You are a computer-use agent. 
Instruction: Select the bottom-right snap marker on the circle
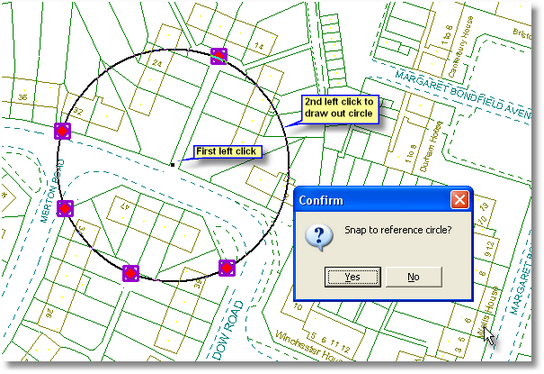(x=227, y=268)
